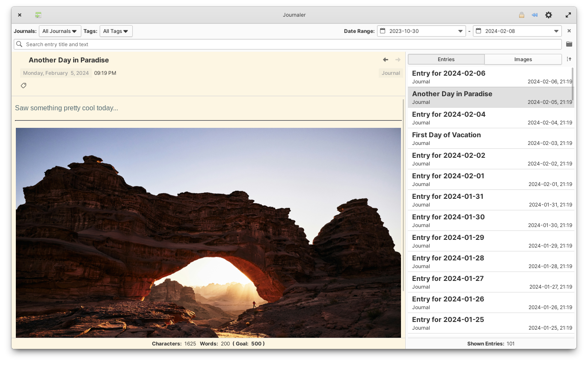This screenshot has height=366, width=588.
Task: Click the Journal label button in entry header
Action: [x=391, y=73]
